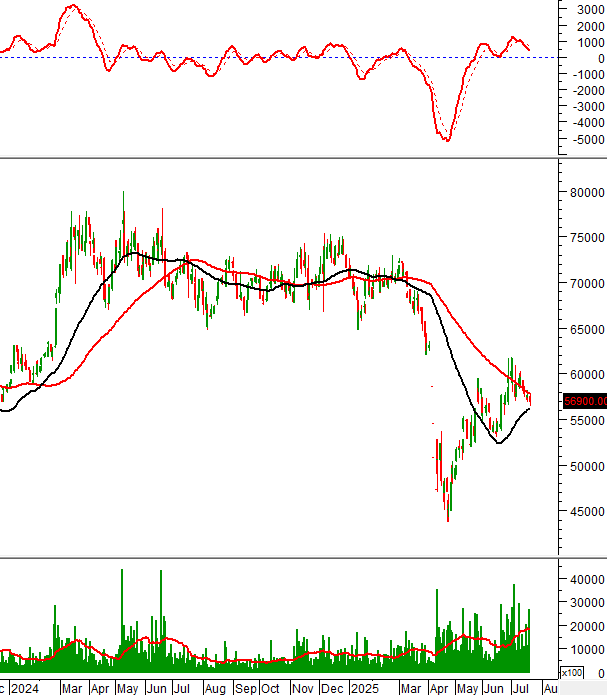Select the Oct month label
The height and width of the screenshot is (695, 607).
270,689
